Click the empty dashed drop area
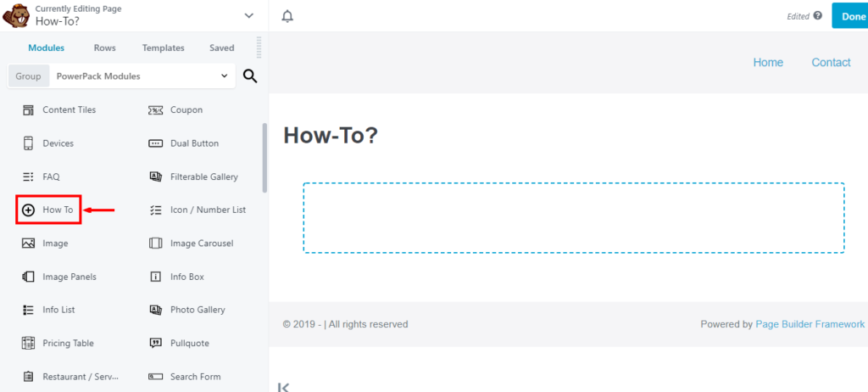 pyautogui.click(x=574, y=218)
